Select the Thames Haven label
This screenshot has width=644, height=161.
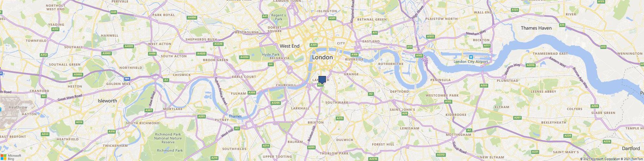pyautogui.click(x=536, y=28)
